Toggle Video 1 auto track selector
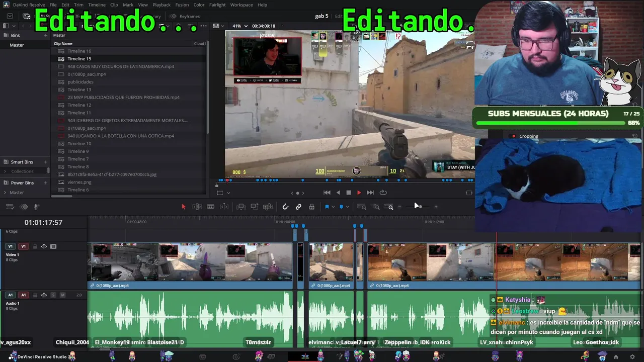Screen dimensions: 644x362 (x=44, y=246)
